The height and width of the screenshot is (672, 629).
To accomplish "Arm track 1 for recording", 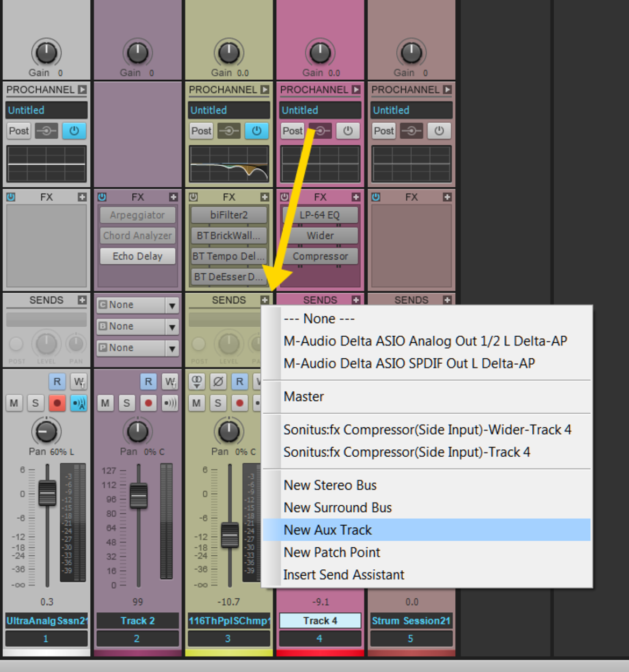I will pyautogui.click(x=57, y=403).
